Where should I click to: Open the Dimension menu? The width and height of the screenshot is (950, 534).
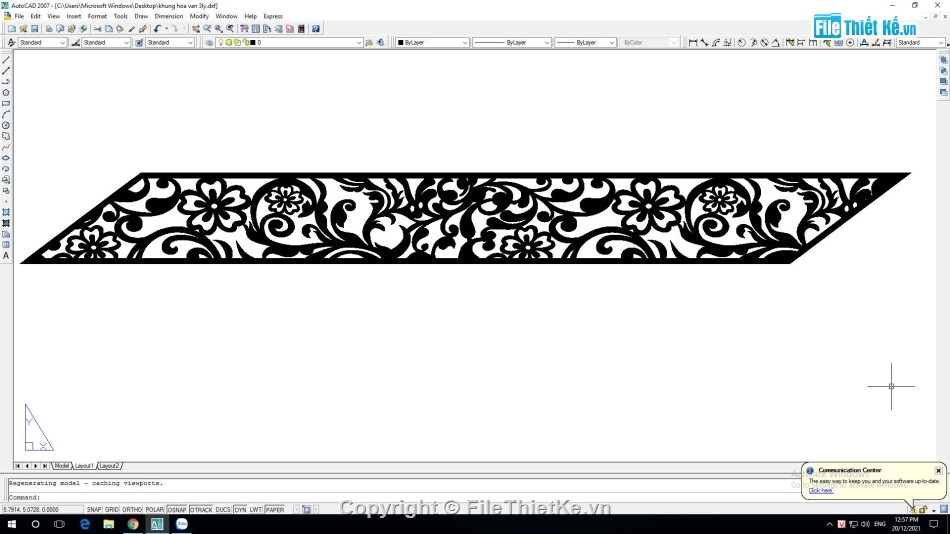(x=169, y=16)
